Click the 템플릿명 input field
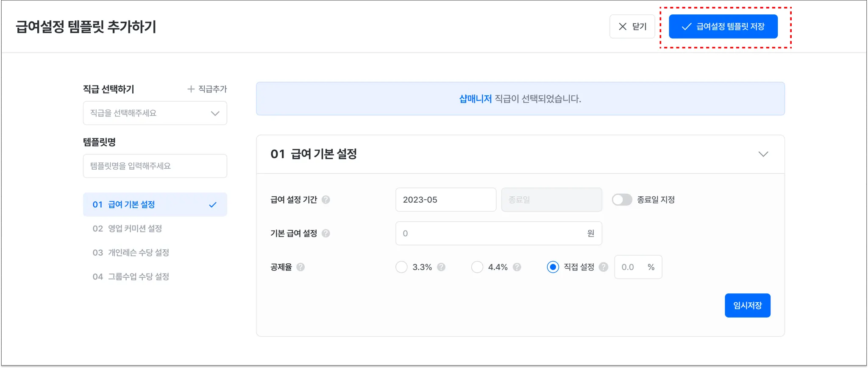The image size is (868, 368). (x=155, y=166)
